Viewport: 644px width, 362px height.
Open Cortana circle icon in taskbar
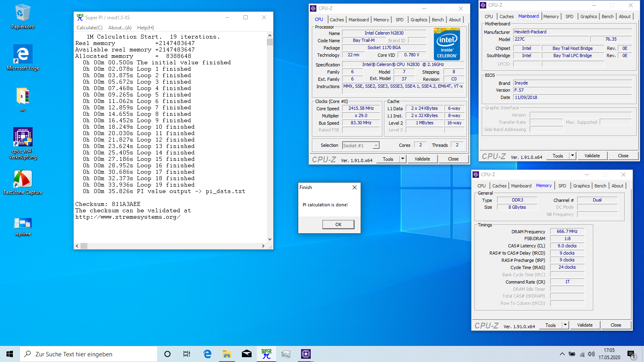167,354
